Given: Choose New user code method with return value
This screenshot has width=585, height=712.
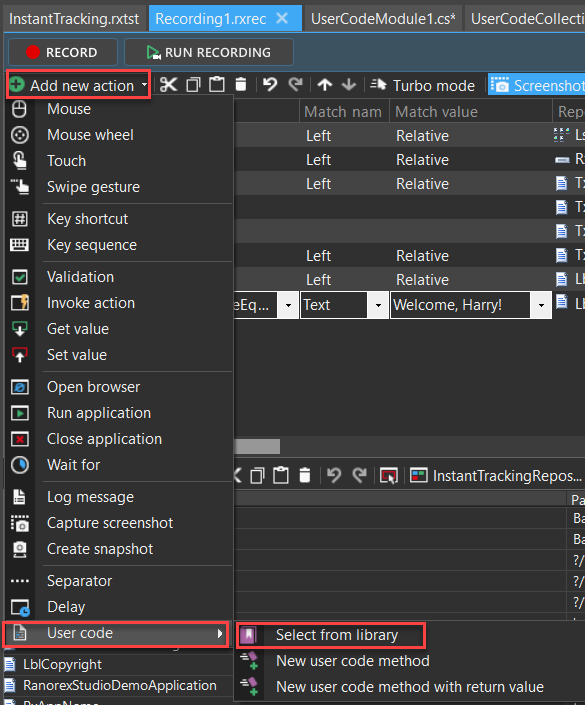Looking at the screenshot, I should pos(410,687).
